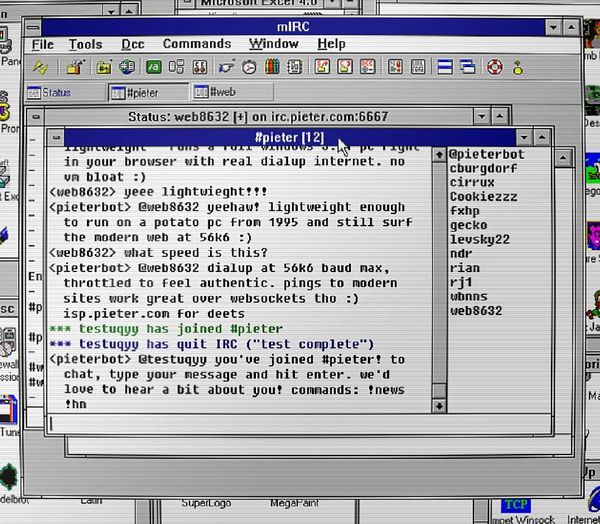
Task: Click the chat scrollbar up arrow
Action: point(439,155)
